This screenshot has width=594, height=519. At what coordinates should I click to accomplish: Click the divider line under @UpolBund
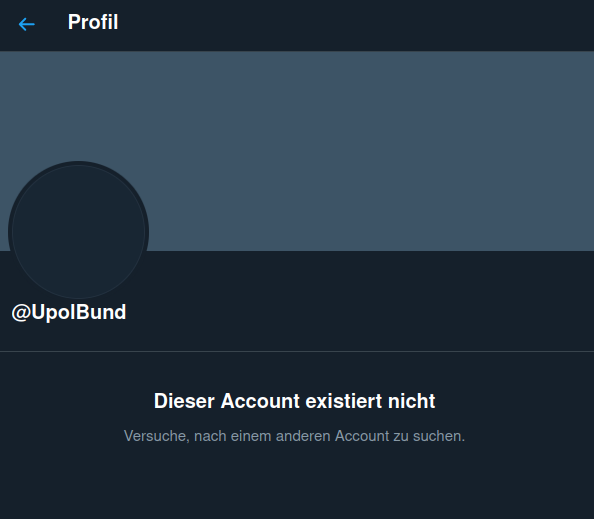pos(297,352)
